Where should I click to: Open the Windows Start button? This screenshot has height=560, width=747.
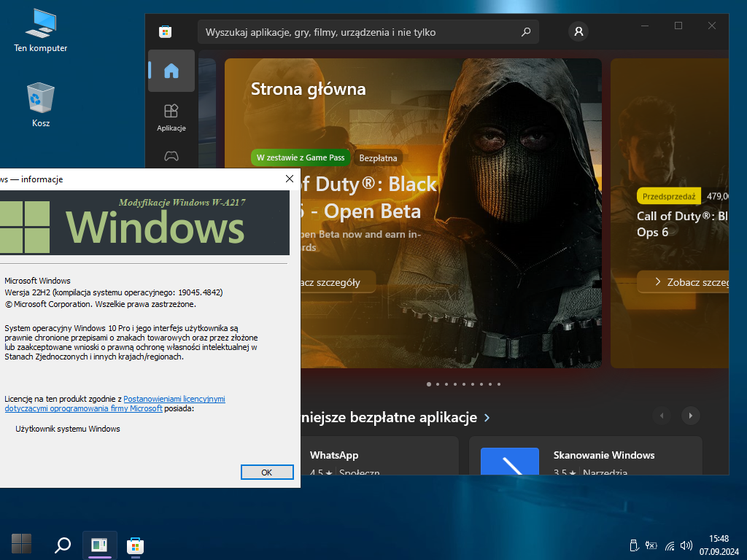click(21, 544)
